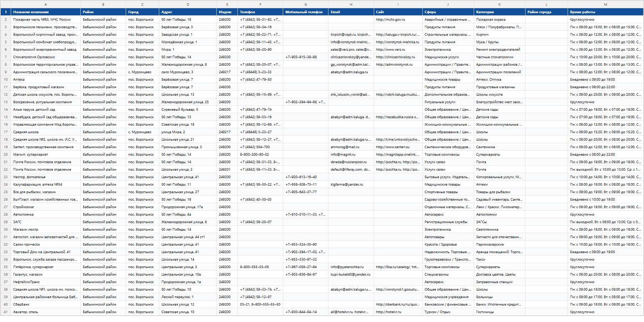Click category cell "Пожарная охрана"
Viewport: 644px width, 322px height.
(499, 20)
